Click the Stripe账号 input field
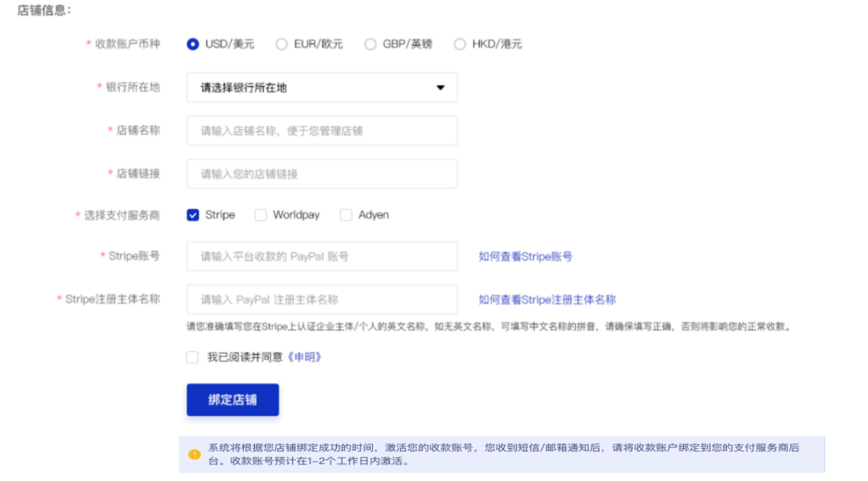 [322, 256]
